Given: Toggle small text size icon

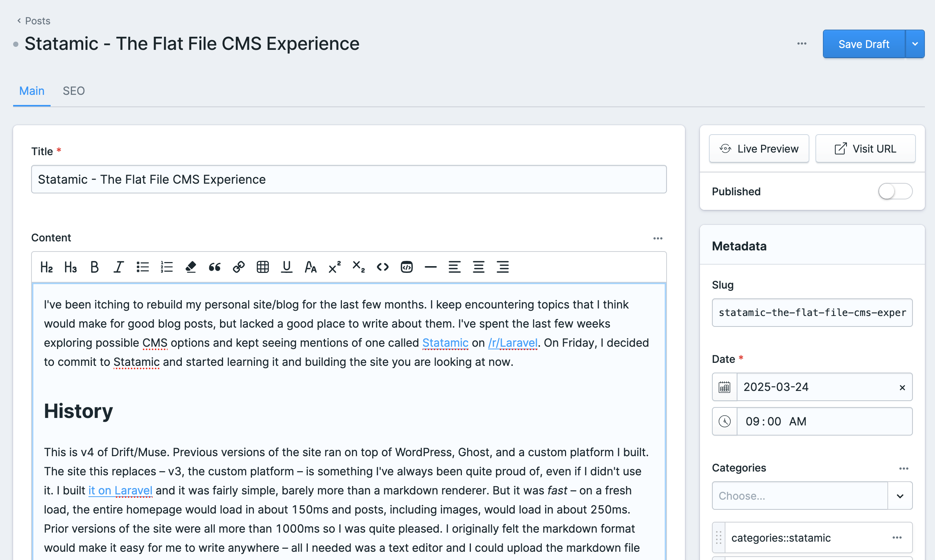Looking at the screenshot, I should coord(310,267).
